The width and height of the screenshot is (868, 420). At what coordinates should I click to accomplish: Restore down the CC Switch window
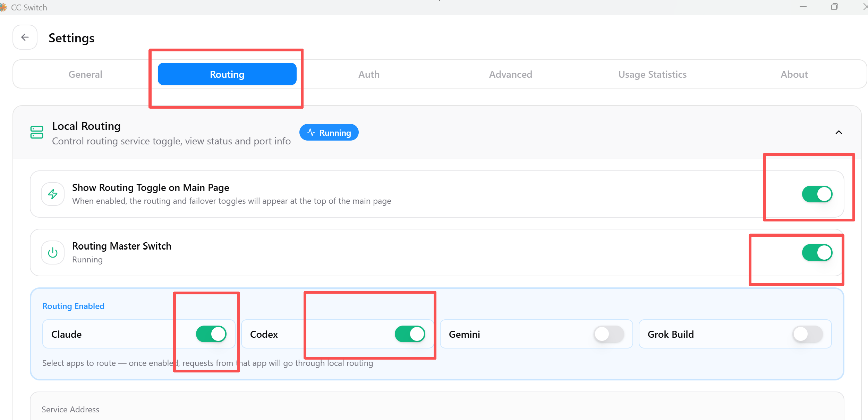pos(834,7)
